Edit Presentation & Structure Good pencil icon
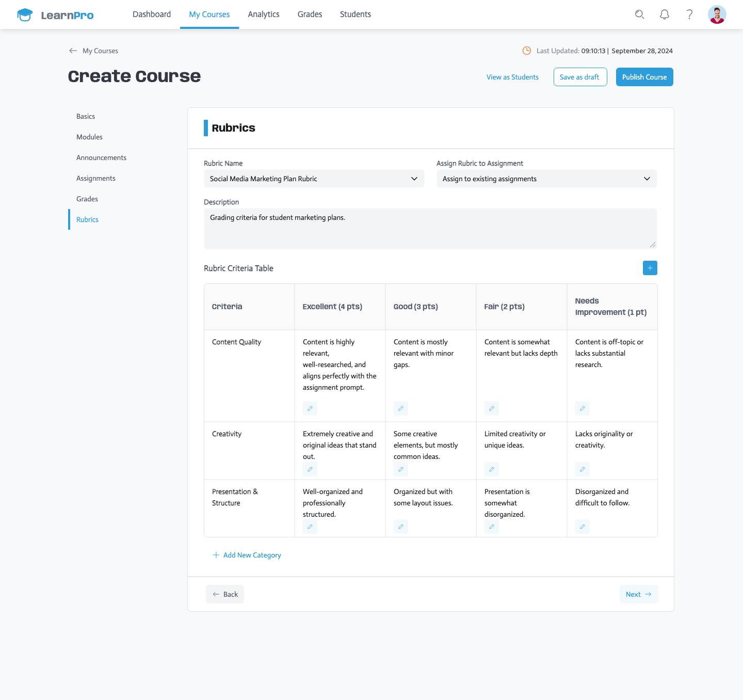 [x=401, y=527]
